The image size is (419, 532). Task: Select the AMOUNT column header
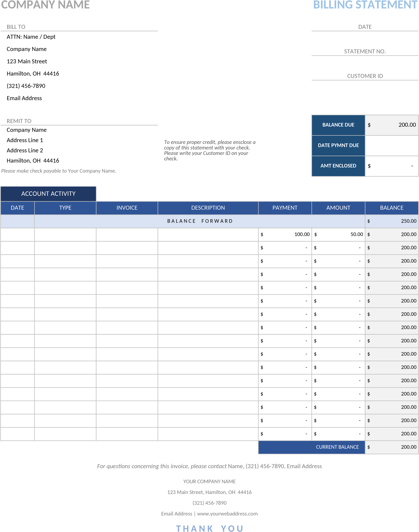pyautogui.click(x=338, y=208)
